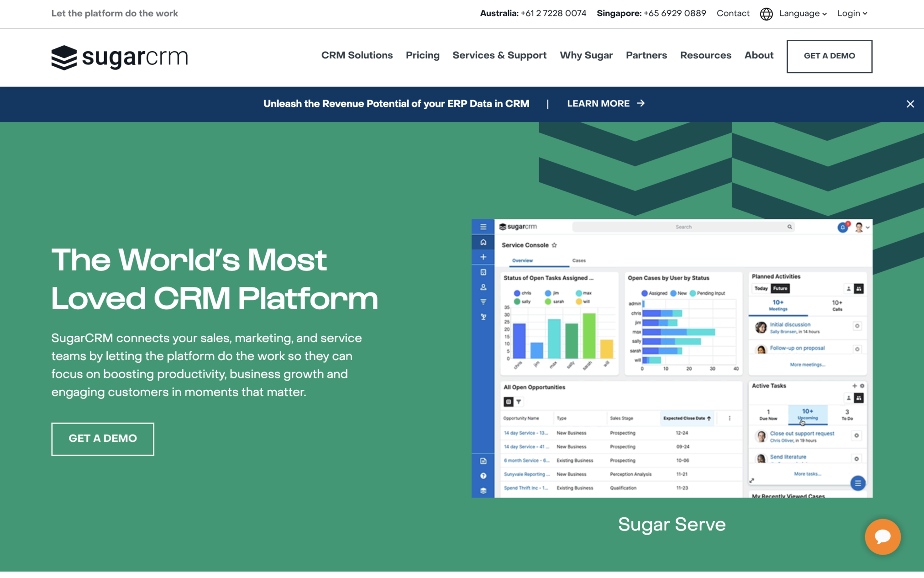
Task: Click GET A DEMO button in hero section
Action: point(103,439)
